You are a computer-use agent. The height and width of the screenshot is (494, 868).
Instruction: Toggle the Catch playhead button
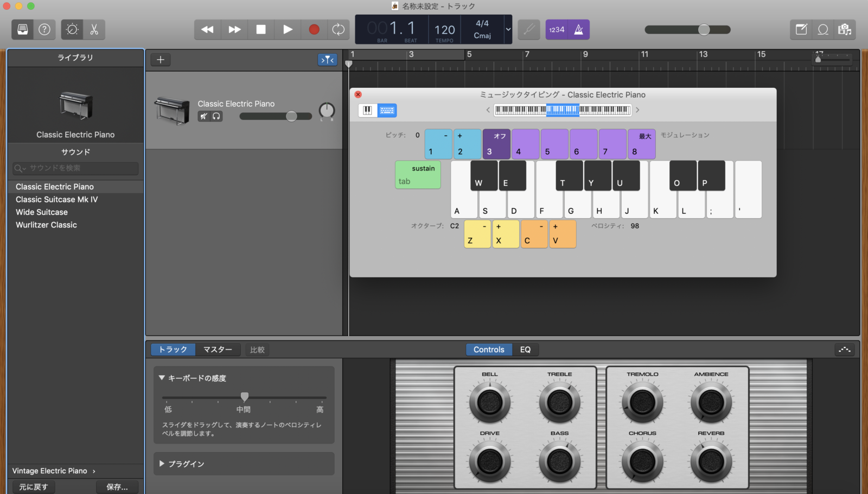[327, 60]
